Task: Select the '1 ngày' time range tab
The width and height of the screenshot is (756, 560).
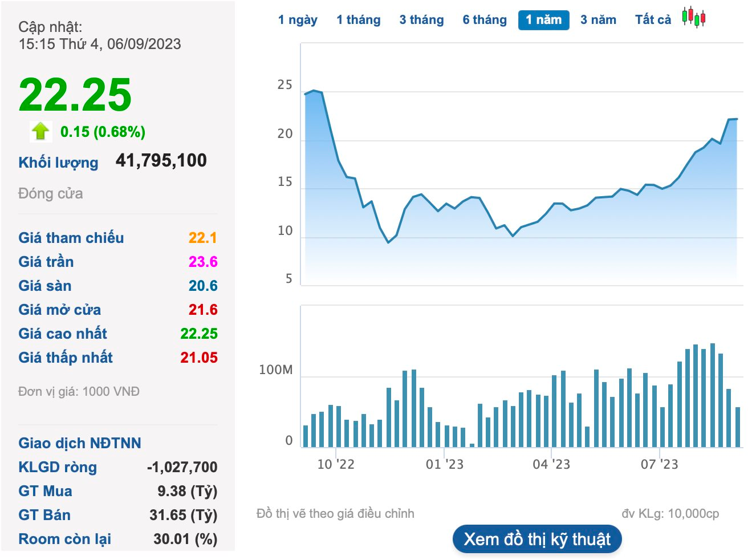Action: click(298, 20)
